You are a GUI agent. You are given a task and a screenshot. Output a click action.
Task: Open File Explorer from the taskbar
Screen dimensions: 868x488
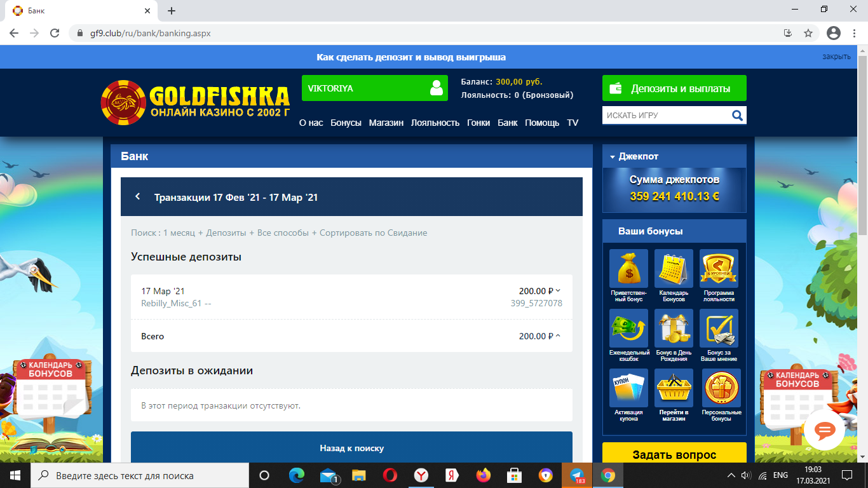pos(359,475)
